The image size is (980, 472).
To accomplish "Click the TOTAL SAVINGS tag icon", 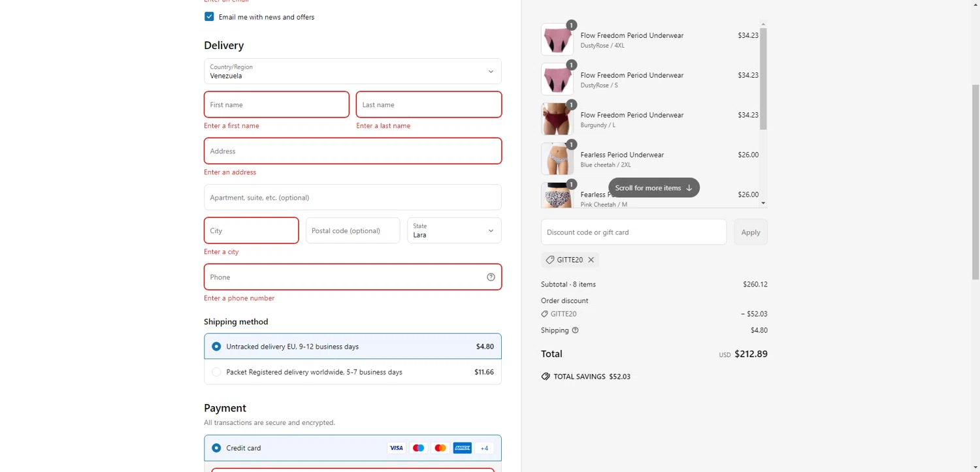I will point(546,377).
